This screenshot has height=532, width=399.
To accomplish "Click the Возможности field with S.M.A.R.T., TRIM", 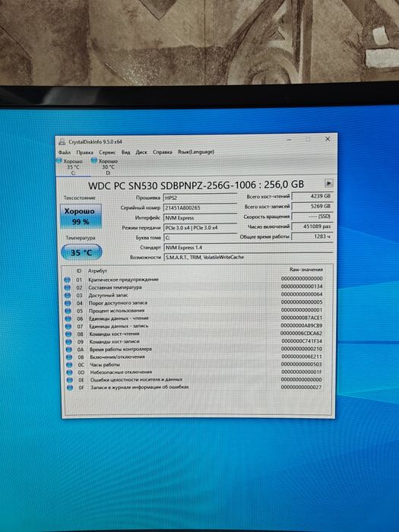I will (249, 257).
